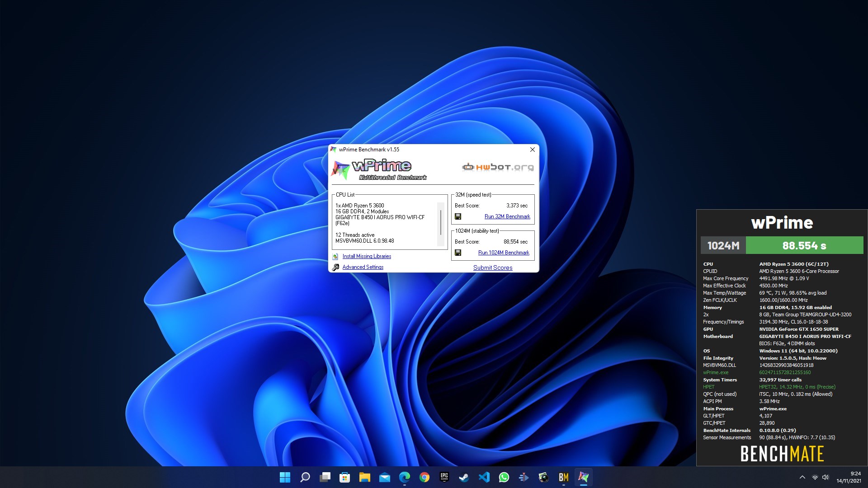Open Task View from the taskbar
This screenshot has height=488, width=868.
[325, 477]
